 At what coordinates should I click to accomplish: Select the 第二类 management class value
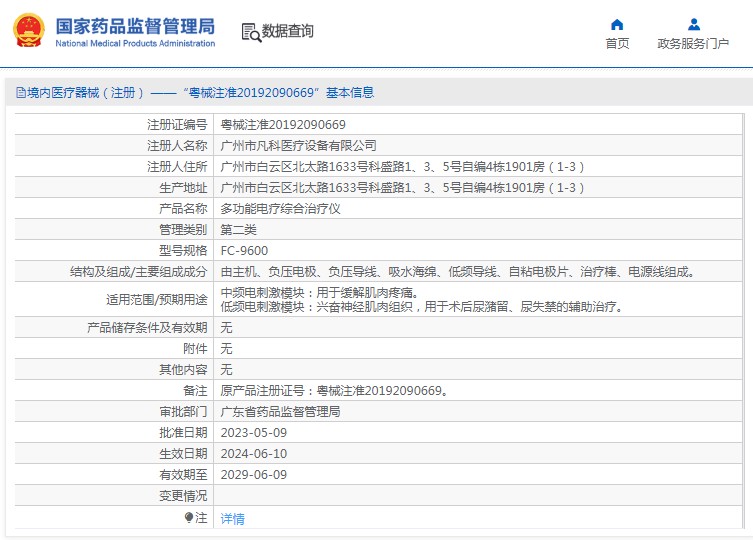point(238,230)
